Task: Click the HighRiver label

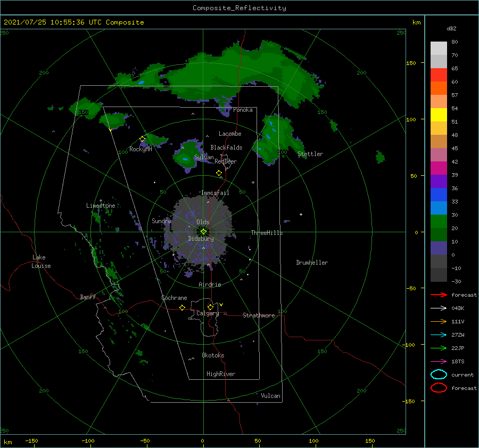Action: [x=221, y=374]
